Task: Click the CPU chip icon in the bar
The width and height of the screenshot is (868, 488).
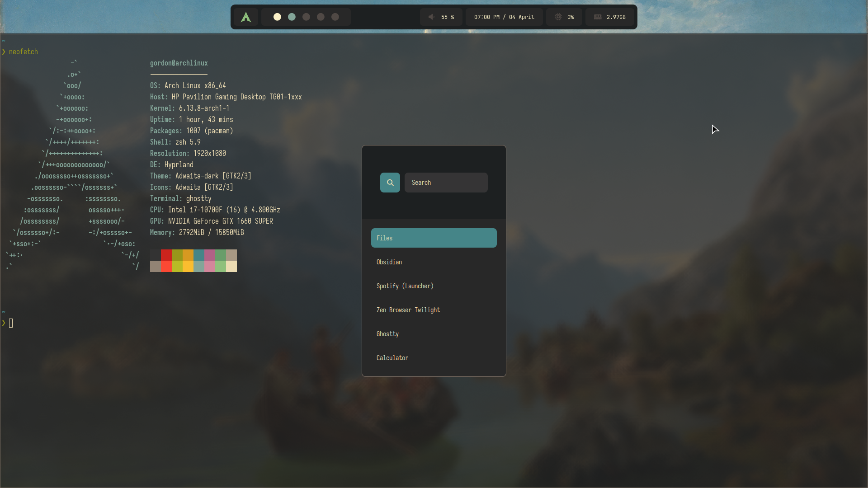Action: pyautogui.click(x=558, y=17)
